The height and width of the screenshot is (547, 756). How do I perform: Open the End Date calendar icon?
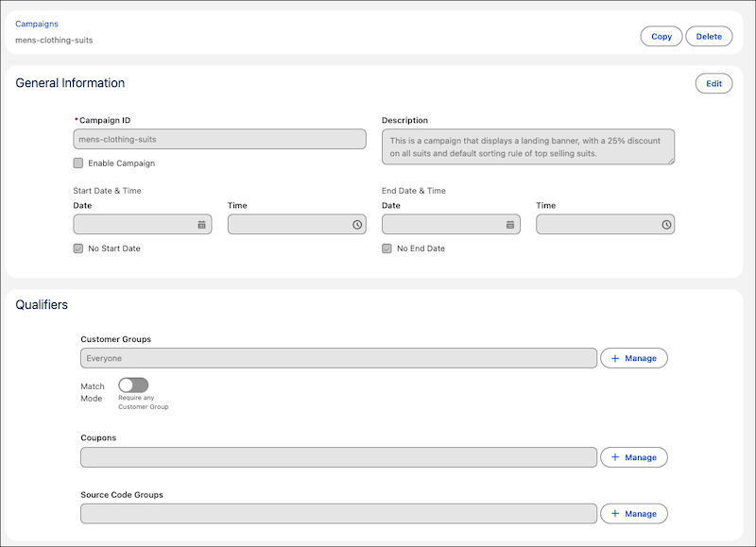point(510,225)
